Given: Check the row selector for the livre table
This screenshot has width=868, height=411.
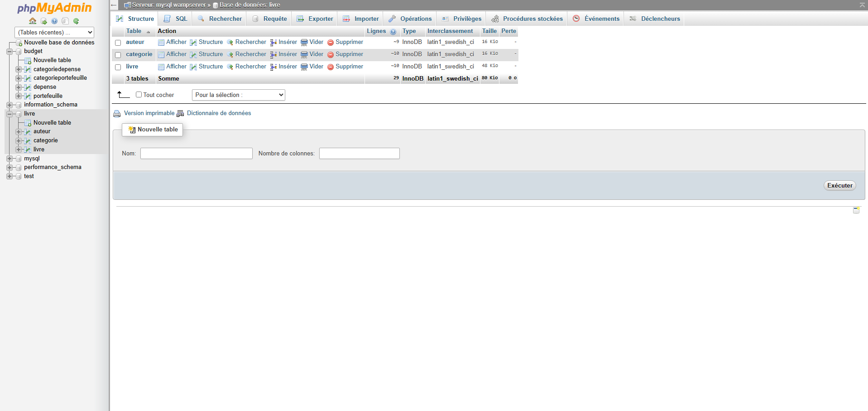Looking at the screenshot, I should 118,67.
